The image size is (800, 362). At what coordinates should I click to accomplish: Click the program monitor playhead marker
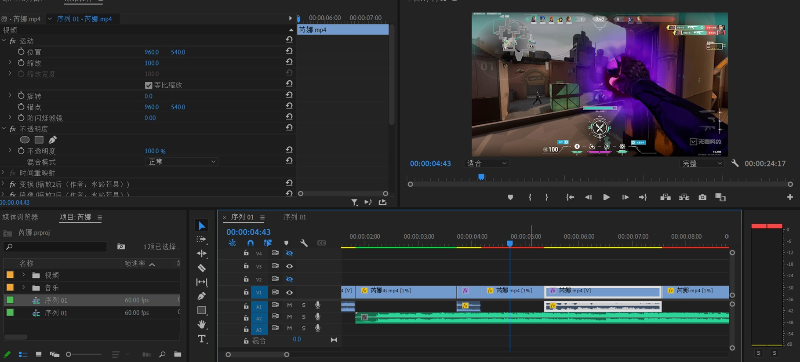[x=481, y=177]
